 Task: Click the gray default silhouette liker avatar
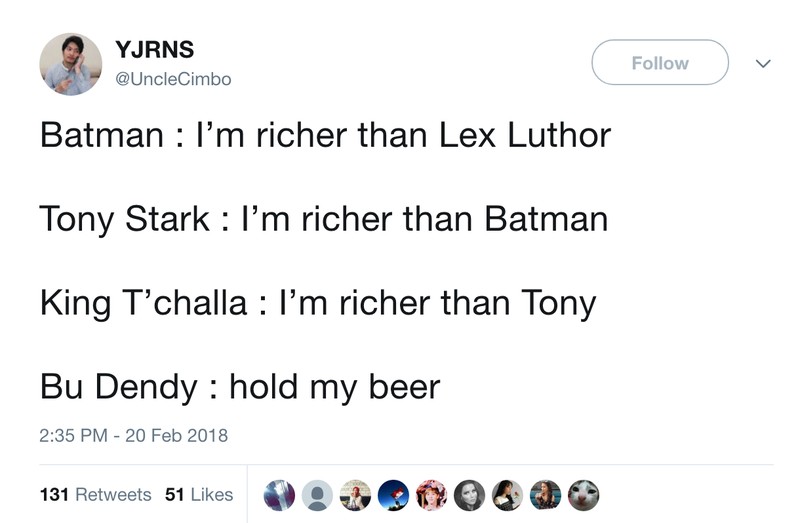pyautogui.click(x=318, y=494)
